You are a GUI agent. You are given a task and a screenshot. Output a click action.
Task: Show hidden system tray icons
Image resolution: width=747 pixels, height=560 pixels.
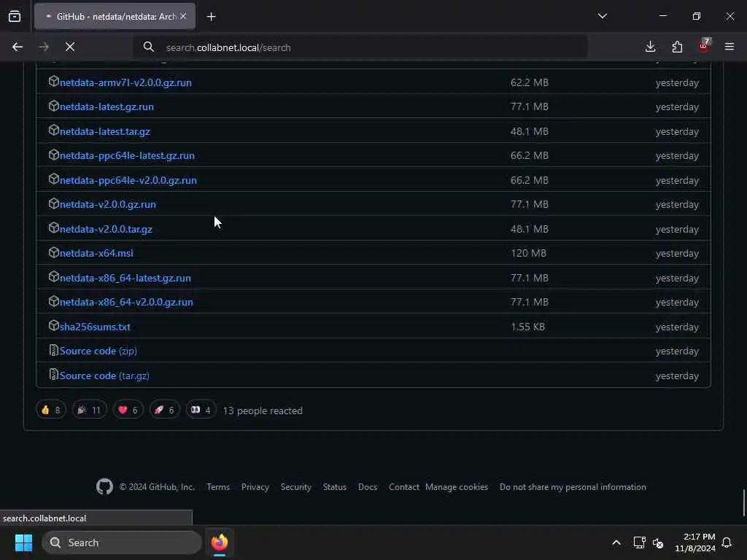click(616, 542)
